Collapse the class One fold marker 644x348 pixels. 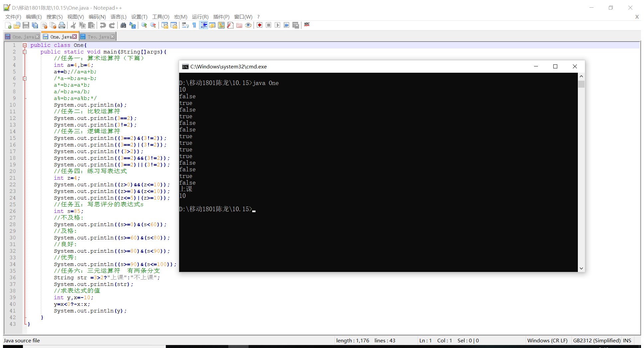(25, 45)
